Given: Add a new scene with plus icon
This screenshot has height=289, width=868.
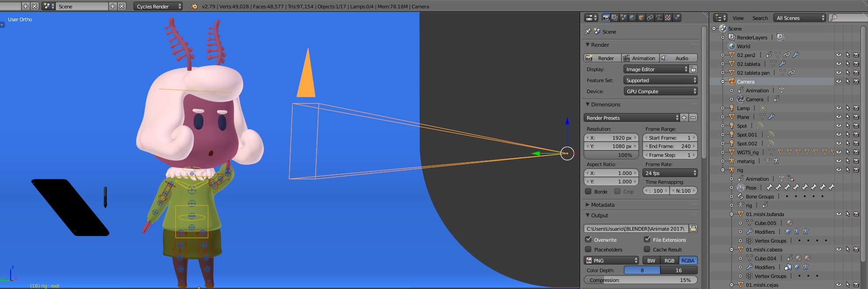Looking at the screenshot, I should [113, 6].
